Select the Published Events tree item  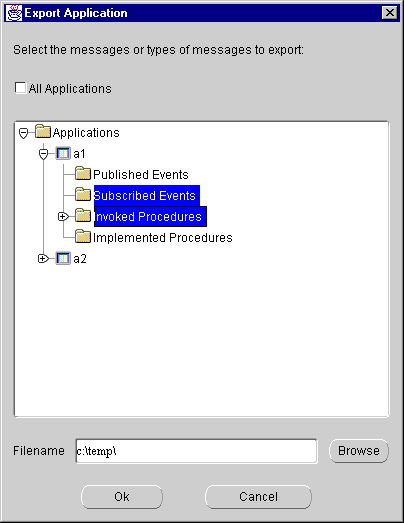pos(141,174)
